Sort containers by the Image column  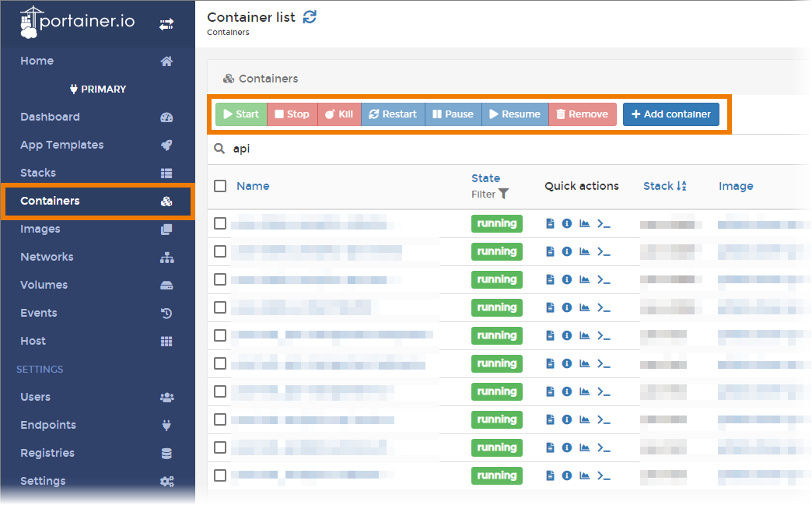click(x=736, y=186)
